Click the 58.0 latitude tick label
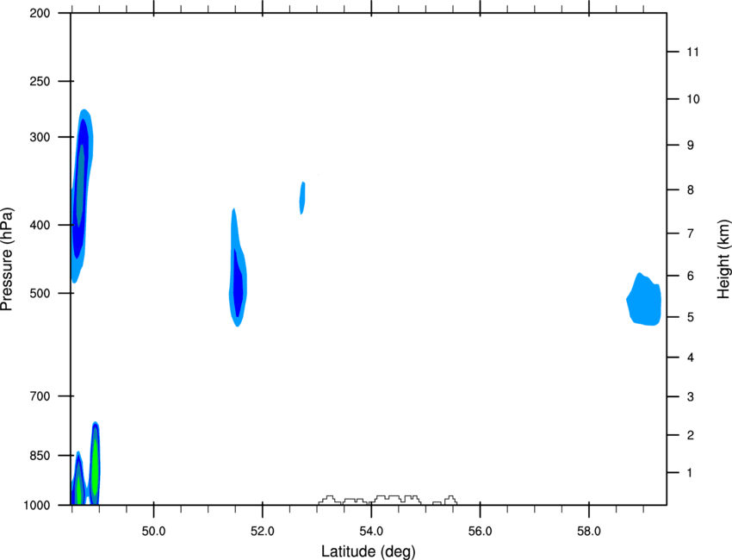The height and width of the screenshot is (560, 732). (589, 532)
